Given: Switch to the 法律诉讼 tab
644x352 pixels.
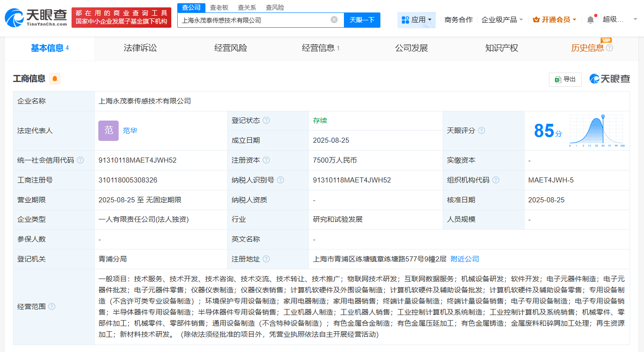Looking at the screenshot, I should click(x=140, y=48).
